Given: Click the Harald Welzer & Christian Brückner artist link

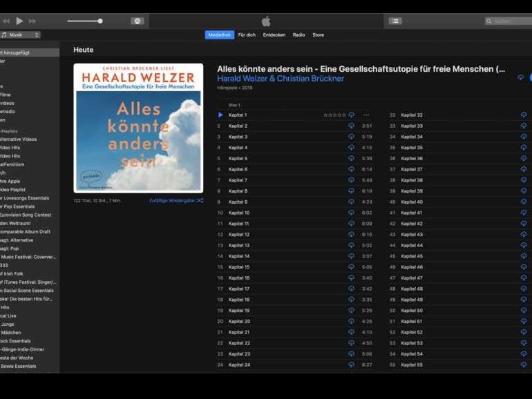Looking at the screenshot, I should coord(281,79).
